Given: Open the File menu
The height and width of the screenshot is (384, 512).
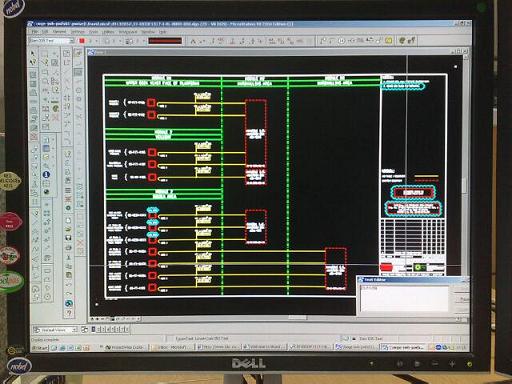Looking at the screenshot, I should coord(35,32).
